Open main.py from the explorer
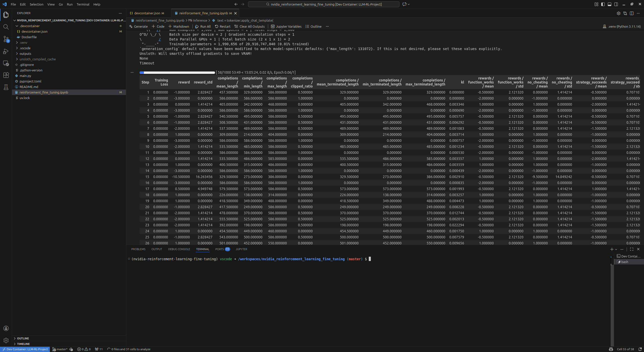The image size is (644, 352). 25,76
